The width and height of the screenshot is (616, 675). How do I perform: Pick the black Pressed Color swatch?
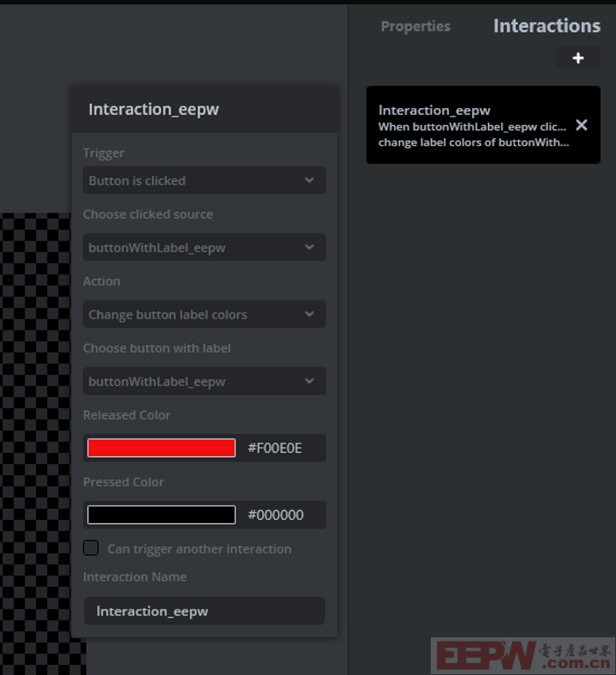pyautogui.click(x=161, y=515)
